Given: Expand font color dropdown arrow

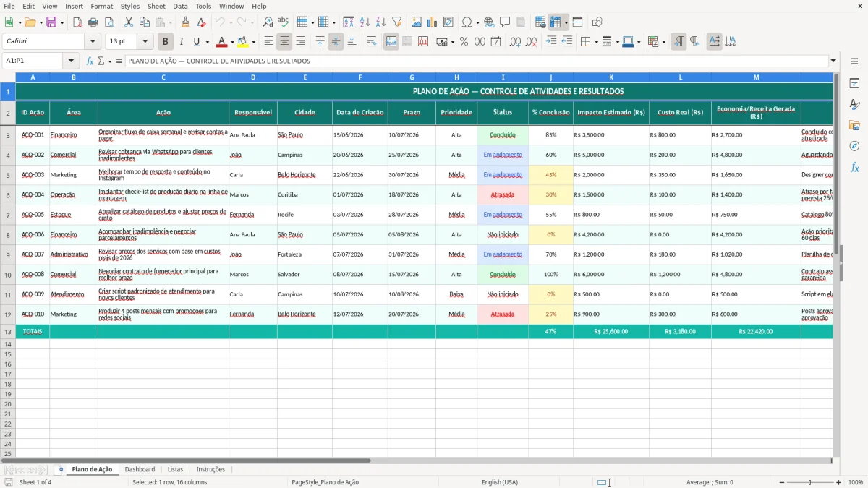Looking at the screenshot, I should pyautogui.click(x=232, y=42).
